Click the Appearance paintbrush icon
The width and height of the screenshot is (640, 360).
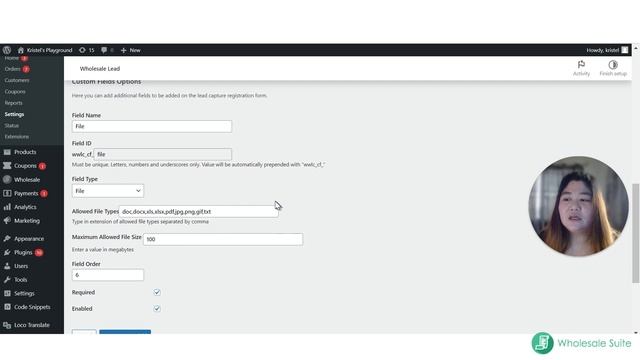[7, 239]
